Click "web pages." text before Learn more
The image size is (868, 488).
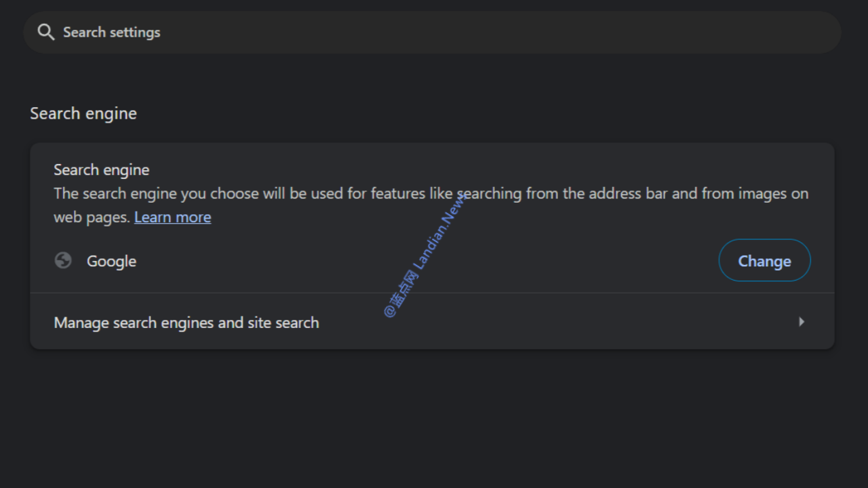click(92, 217)
